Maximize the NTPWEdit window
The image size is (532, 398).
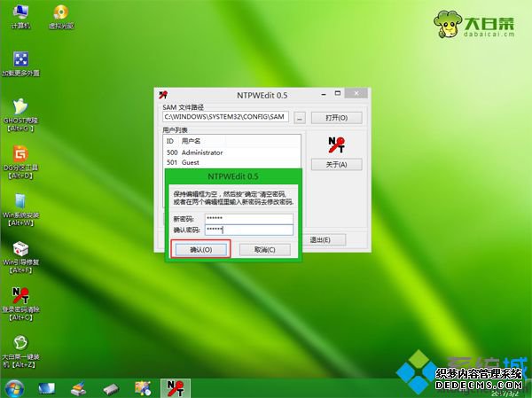click(338, 94)
